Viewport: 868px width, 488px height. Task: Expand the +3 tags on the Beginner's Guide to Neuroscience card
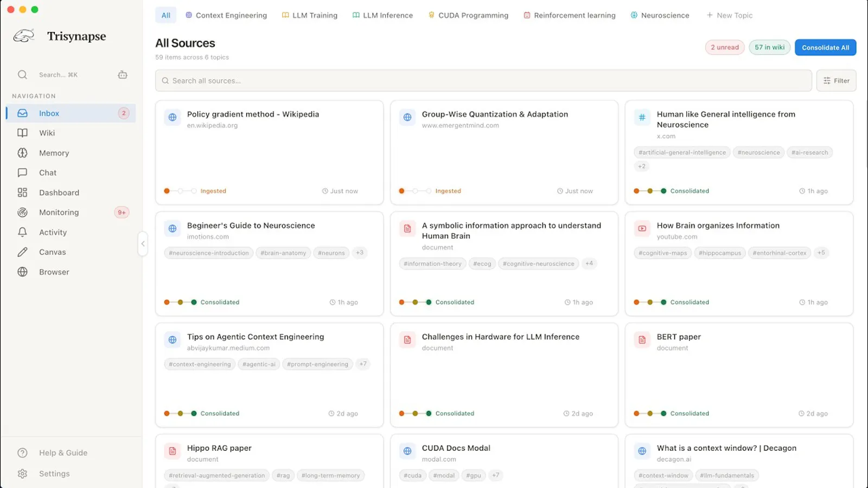[x=360, y=253]
